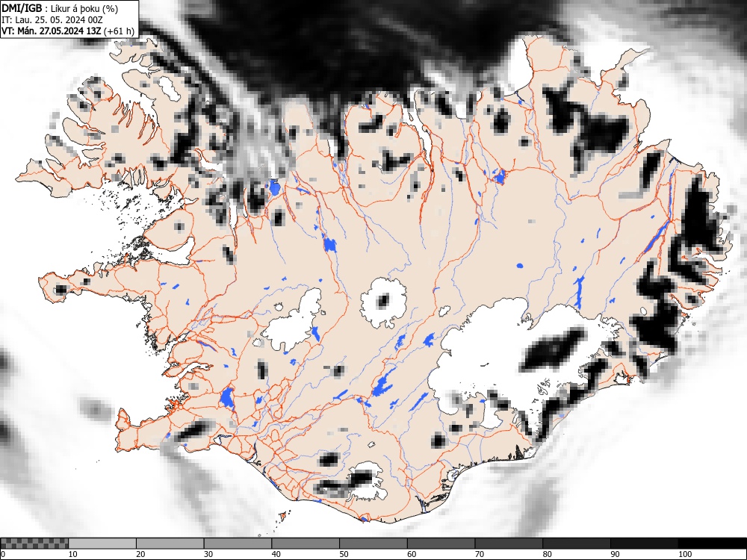Screen dimensions: 747x560
Task: Click the round central glacier with black spot
Action: click(383, 303)
